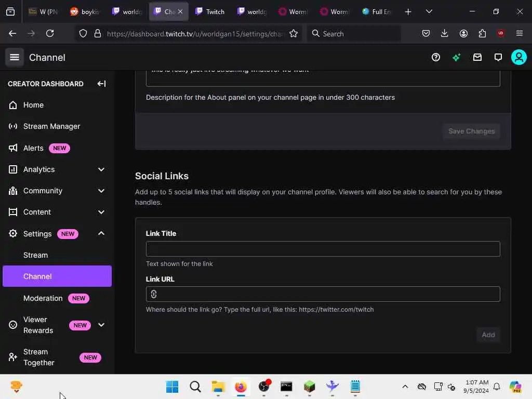Click the padlock site info icon
Image resolution: width=532 pixels, height=399 pixels.
tap(98, 34)
